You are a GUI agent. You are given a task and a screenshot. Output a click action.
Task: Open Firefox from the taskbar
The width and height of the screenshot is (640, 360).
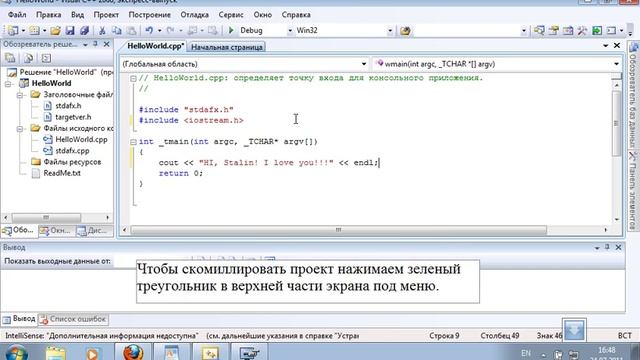coord(133,353)
